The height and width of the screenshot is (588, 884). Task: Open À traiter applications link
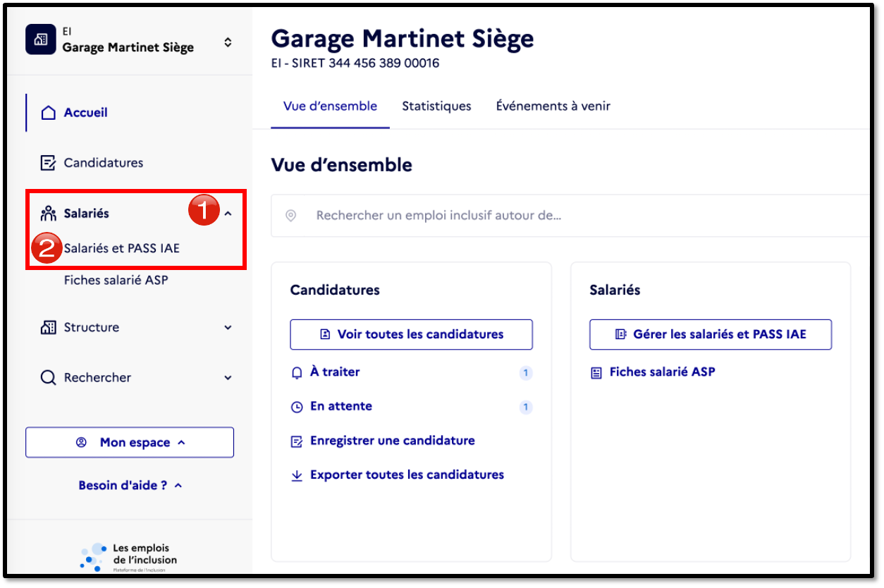click(x=335, y=372)
